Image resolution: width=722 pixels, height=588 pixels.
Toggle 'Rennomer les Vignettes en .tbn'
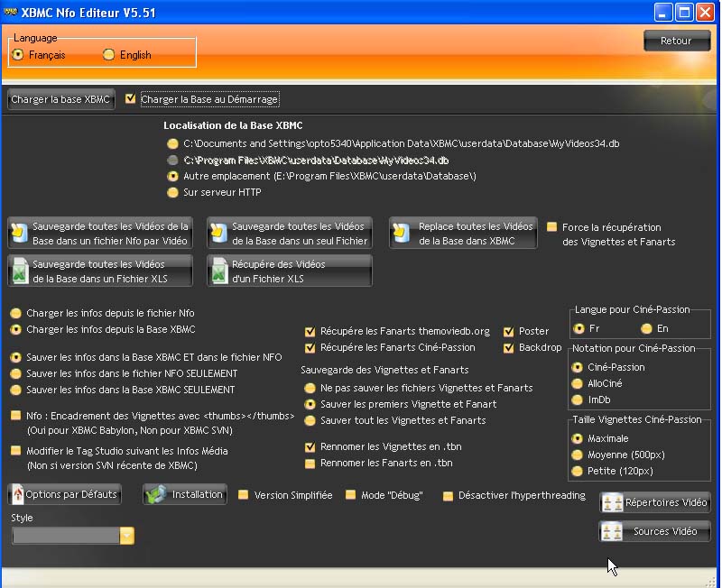[x=310, y=446]
